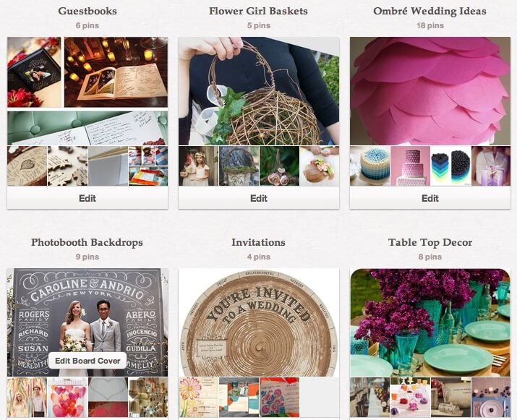This screenshot has height=420, width=517.
Task: Select the candlelit open guestbook image
Action: coord(116,72)
